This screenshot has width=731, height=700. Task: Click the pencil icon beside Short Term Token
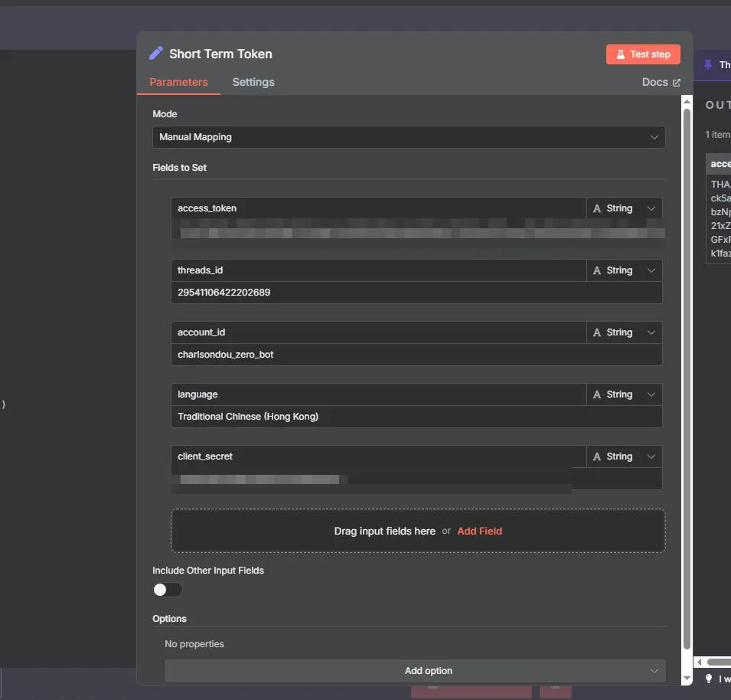156,54
